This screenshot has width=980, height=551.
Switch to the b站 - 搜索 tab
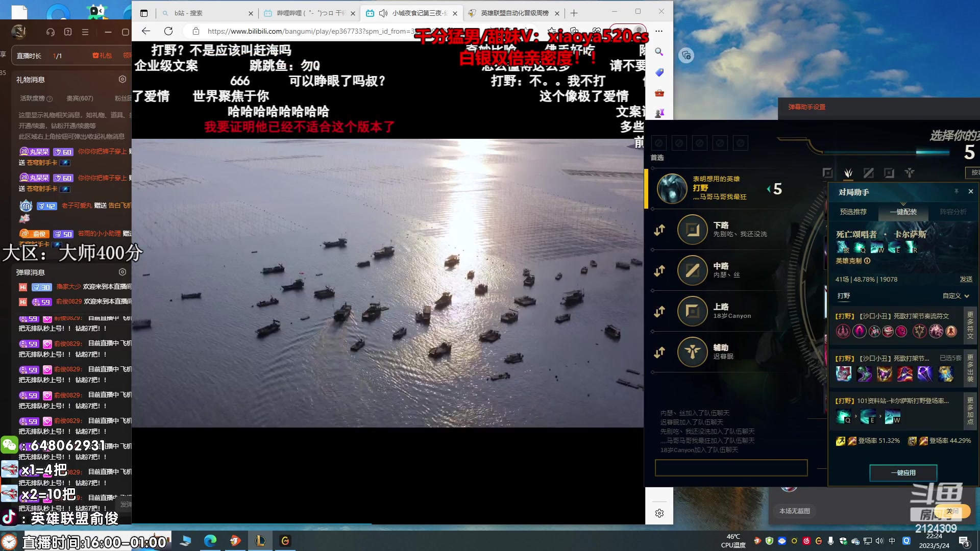click(x=207, y=13)
